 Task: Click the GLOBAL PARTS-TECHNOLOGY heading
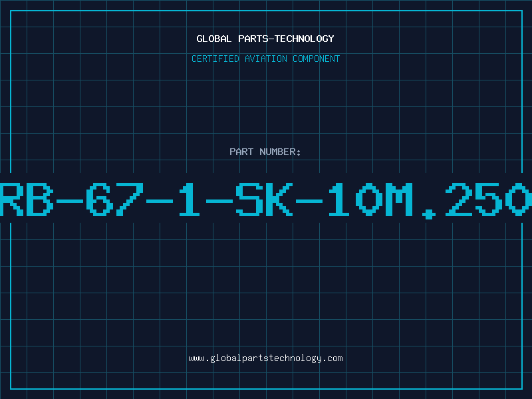tap(265, 39)
